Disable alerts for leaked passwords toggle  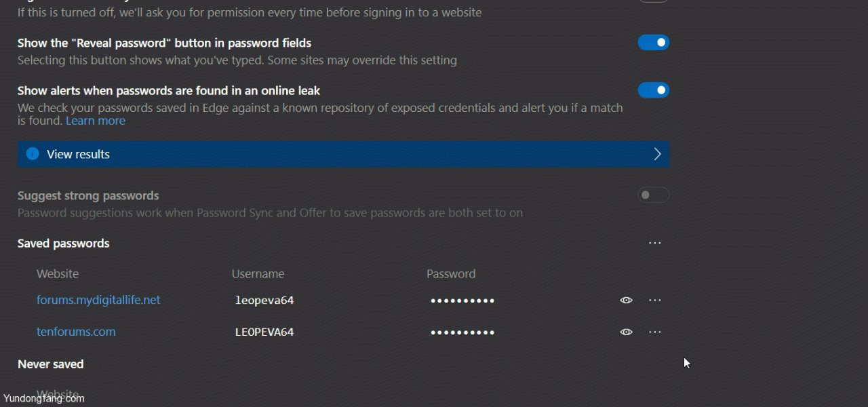click(x=654, y=90)
